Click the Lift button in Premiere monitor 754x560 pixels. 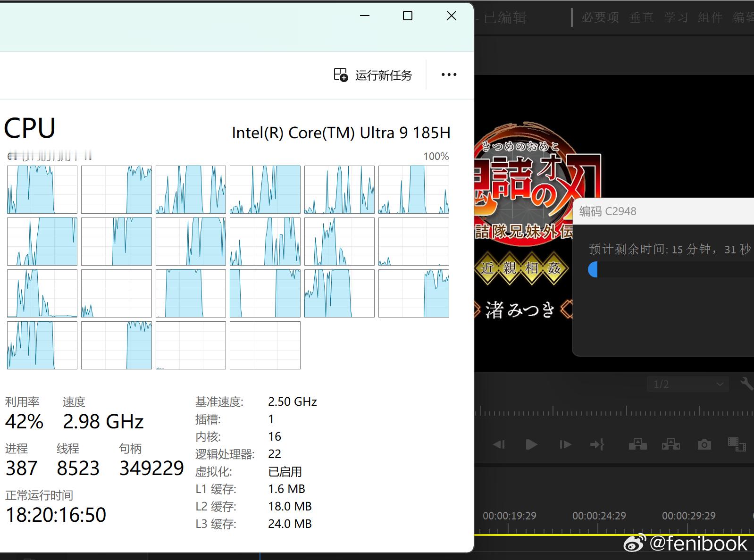(x=637, y=444)
